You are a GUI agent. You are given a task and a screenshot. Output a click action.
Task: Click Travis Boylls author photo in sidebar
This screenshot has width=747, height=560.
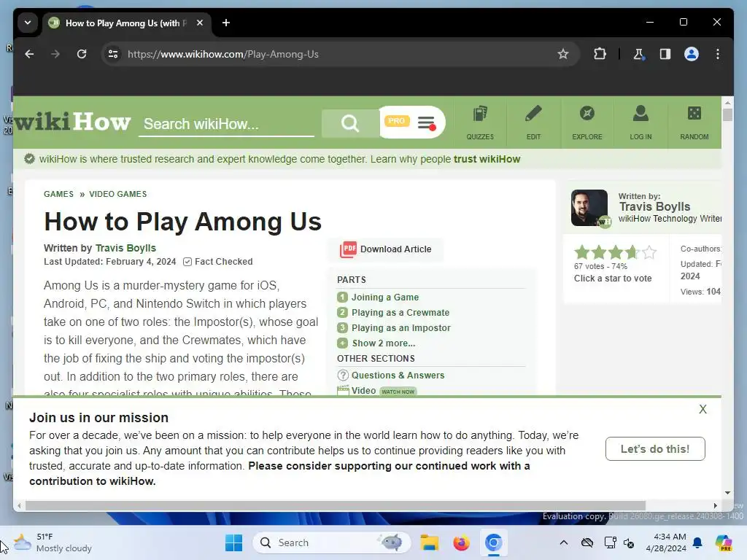589,208
